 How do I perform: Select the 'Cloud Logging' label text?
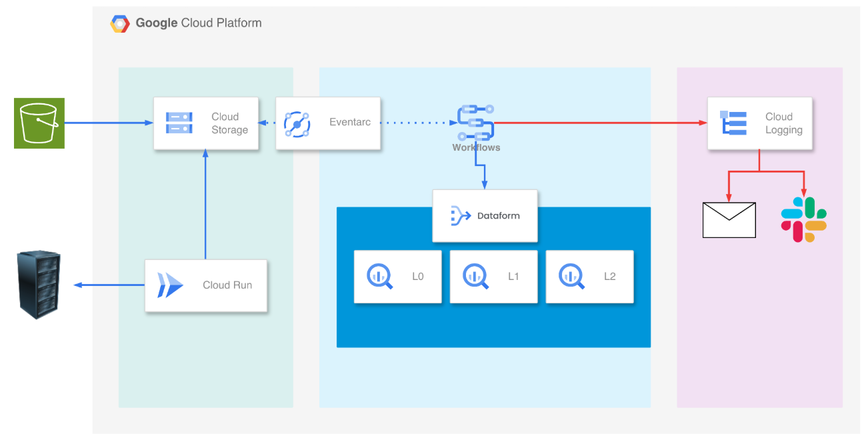783,123
